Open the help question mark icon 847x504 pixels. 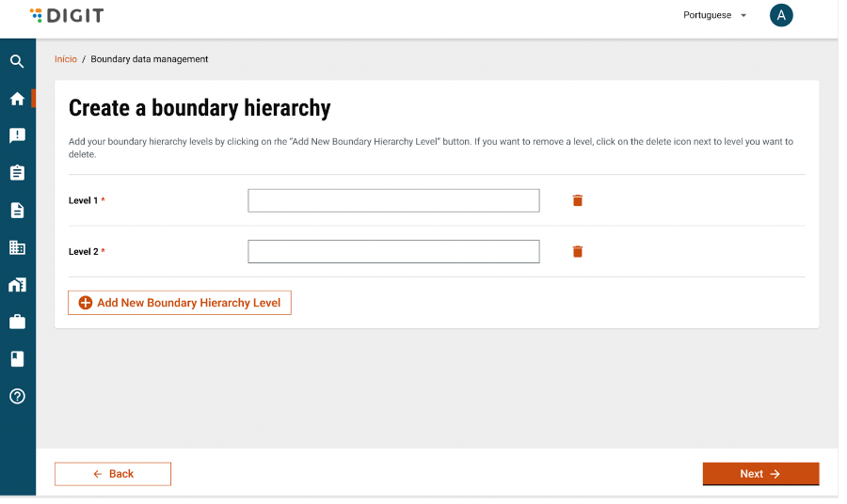pos(17,396)
